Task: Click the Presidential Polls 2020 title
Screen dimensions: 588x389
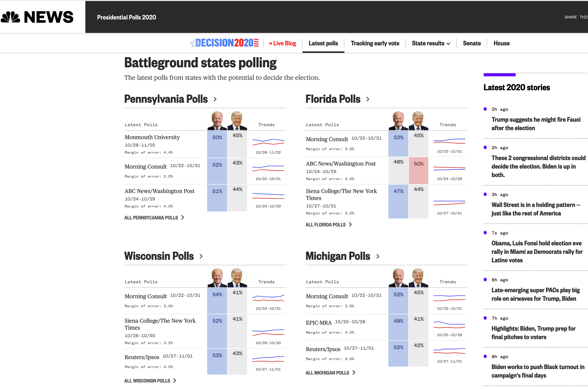Action: point(127,17)
